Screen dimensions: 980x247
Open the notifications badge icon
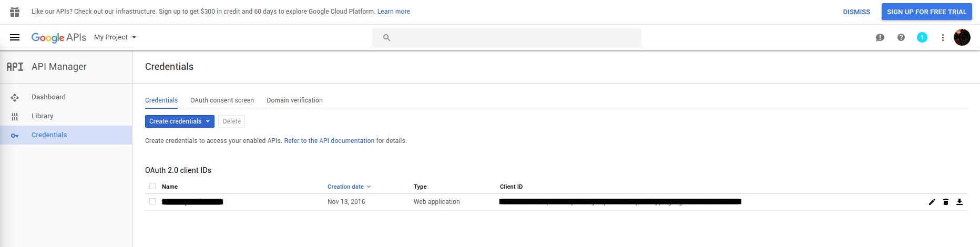(x=922, y=37)
